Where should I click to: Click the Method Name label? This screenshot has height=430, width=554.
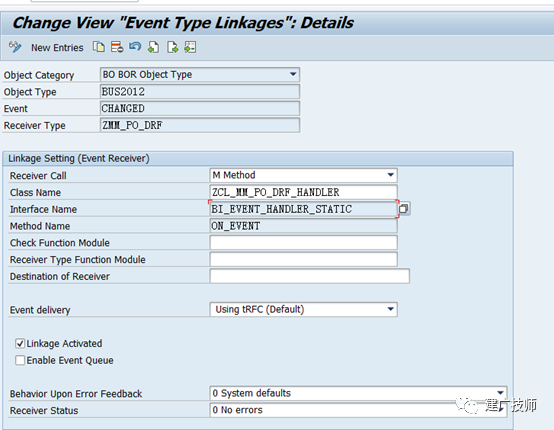(x=40, y=226)
